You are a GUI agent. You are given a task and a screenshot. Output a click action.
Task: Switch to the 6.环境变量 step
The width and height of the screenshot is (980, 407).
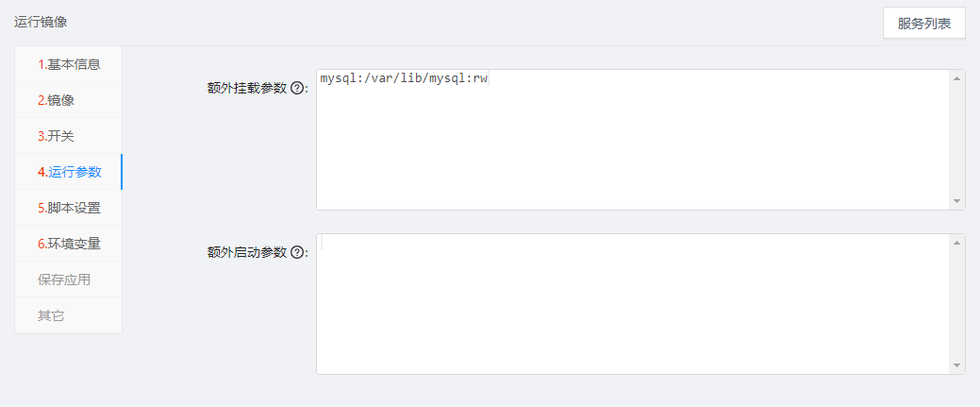(x=69, y=244)
